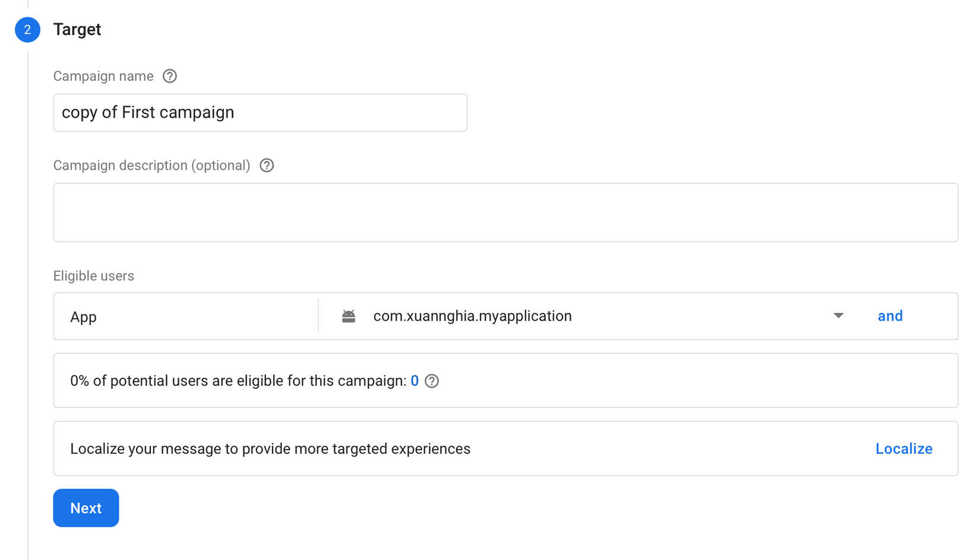This screenshot has width=980, height=560.
Task: Click the blue eligible users count "0"
Action: (x=415, y=381)
